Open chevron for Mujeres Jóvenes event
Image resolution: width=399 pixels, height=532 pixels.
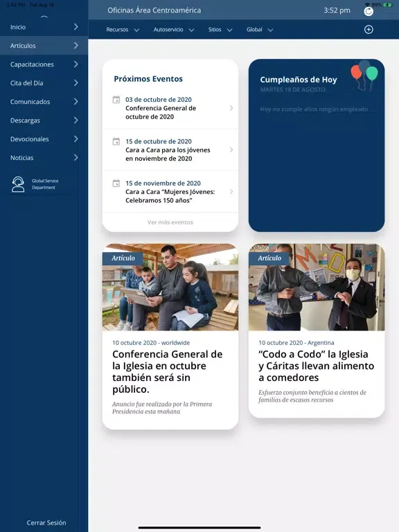pyautogui.click(x=231, y=192)
